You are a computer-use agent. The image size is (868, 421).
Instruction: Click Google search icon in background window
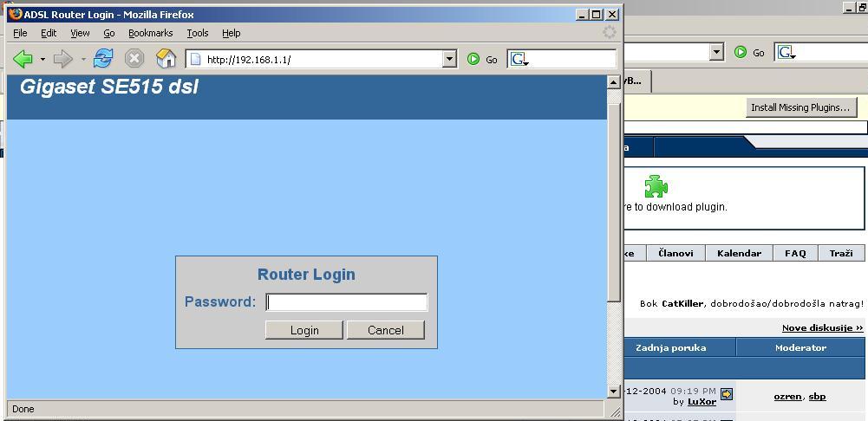point(786,53)
